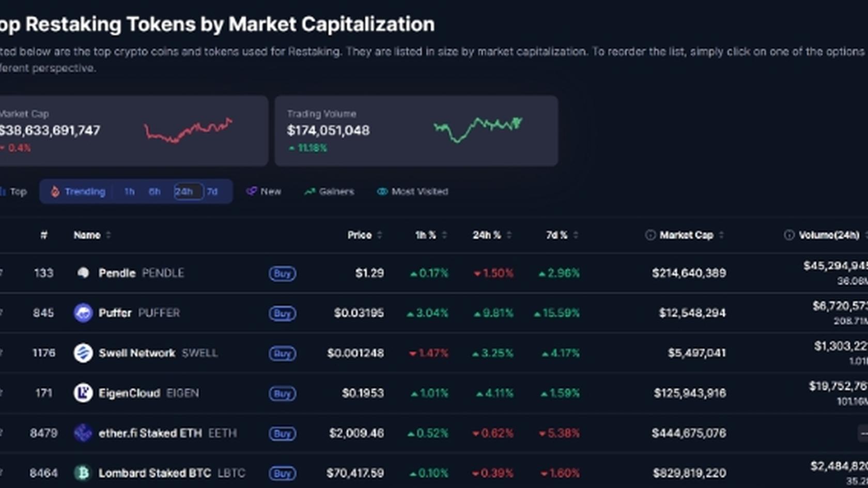The height and width of the screenshot is (488, 868).
Task: Click the Pendle coin logo
Action: pyautogui.click(x=83, y=273)
